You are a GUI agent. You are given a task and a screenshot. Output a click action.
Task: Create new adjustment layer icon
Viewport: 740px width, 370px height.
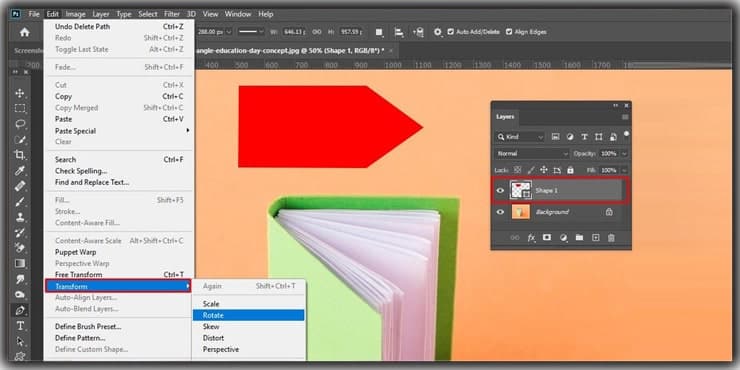(x=563, y=238)
